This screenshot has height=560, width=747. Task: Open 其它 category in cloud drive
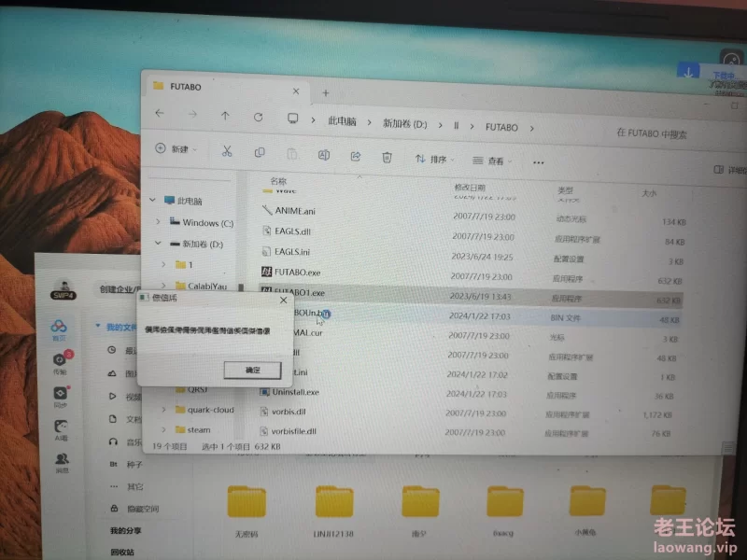[x=126, y=486]
